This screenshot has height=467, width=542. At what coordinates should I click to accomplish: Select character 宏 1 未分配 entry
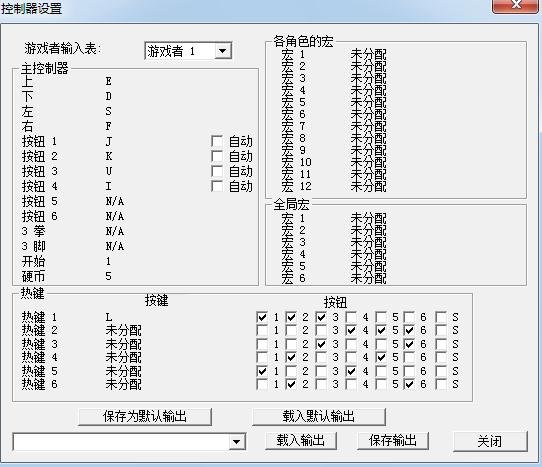(368, 54)
